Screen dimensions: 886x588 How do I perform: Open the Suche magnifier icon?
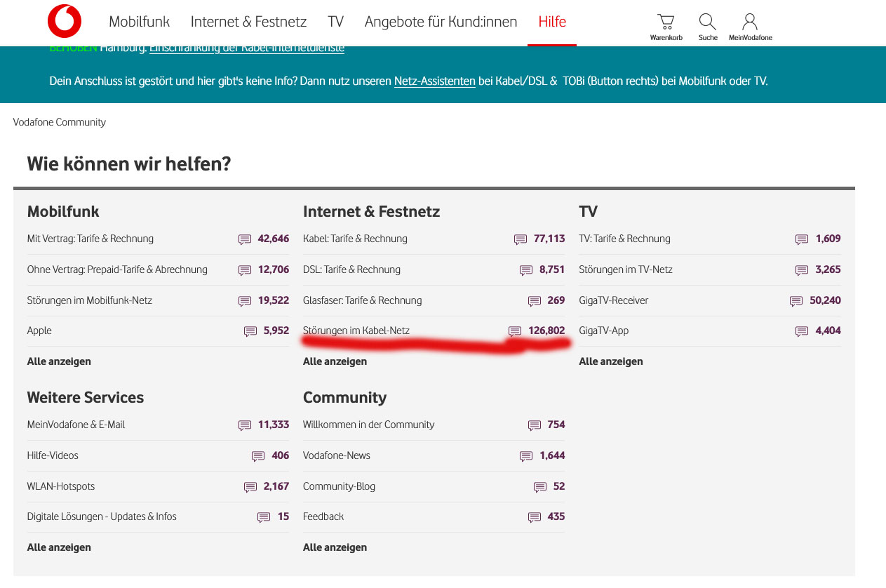pos(708,22)
